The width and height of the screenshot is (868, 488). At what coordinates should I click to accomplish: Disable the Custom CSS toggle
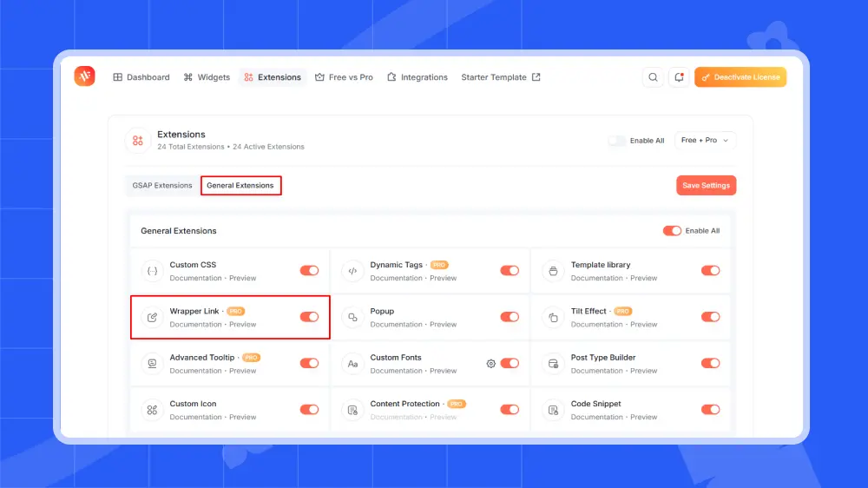(310, 270)
